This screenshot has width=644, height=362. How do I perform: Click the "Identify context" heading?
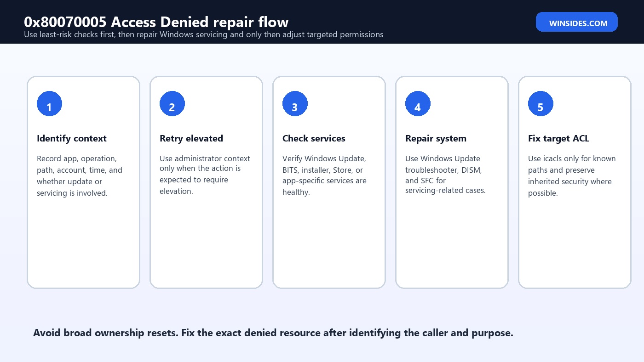pyautogui.click(x=72, y=138)
